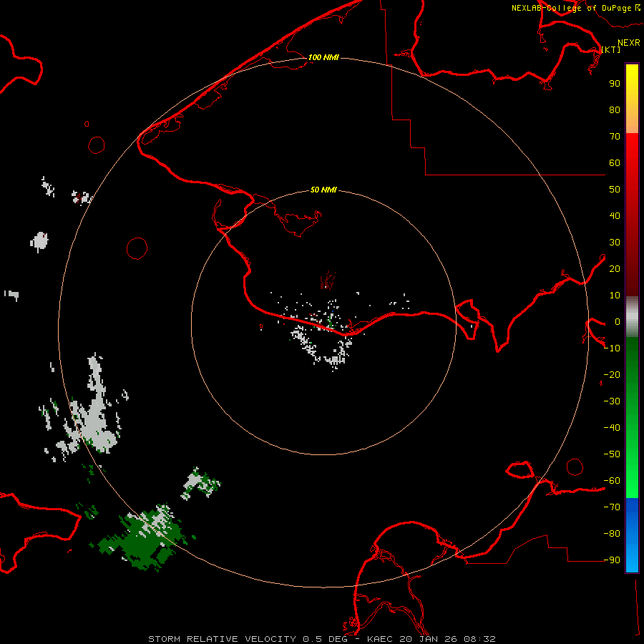Pick the yellow segment of the color bar
Image resolution: width=644 pixels, height=644 pixels.
click(632, 99)
